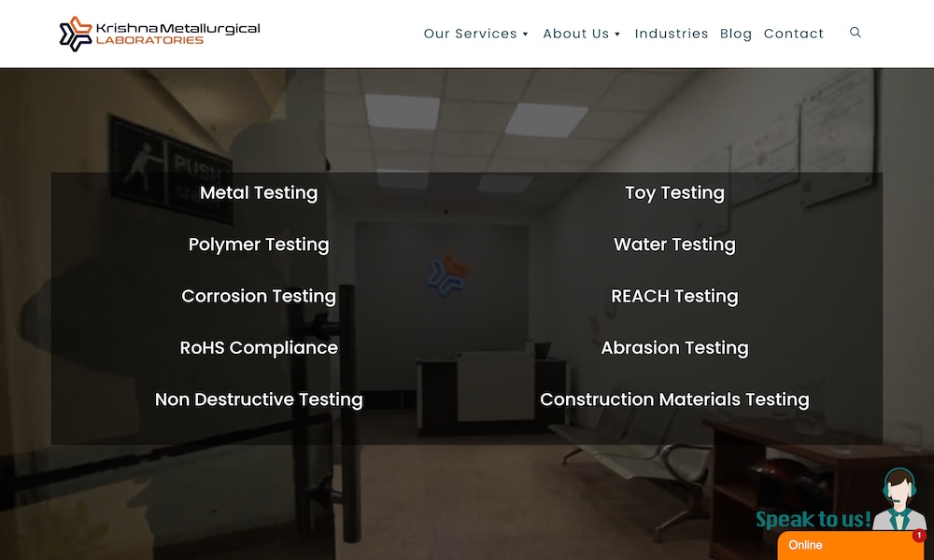Open the search magnifier icon
Image resolution: width=934 pixels, height=560 pixels.
click(855, 32)
